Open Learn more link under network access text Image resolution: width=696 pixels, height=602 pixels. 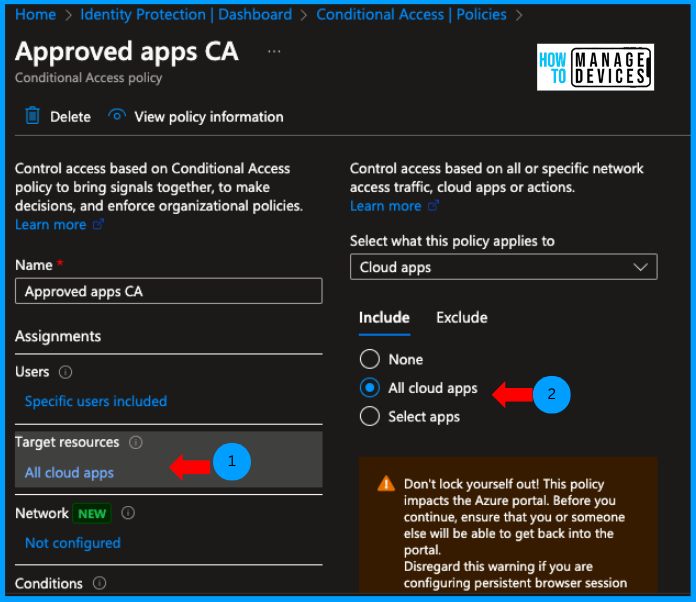click(385, 206)
